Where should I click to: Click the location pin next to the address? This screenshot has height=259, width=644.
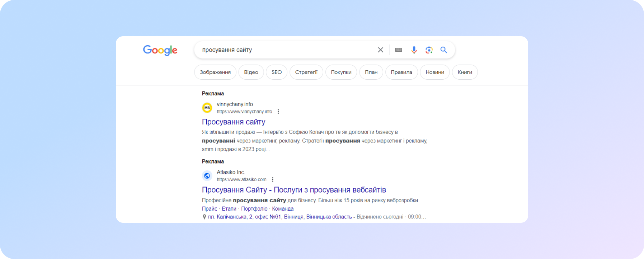point(203,216)
